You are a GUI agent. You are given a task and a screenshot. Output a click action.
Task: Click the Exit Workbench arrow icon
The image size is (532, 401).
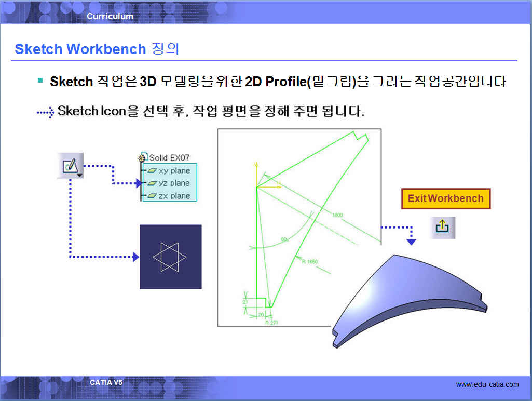click(x=442, y=228)
